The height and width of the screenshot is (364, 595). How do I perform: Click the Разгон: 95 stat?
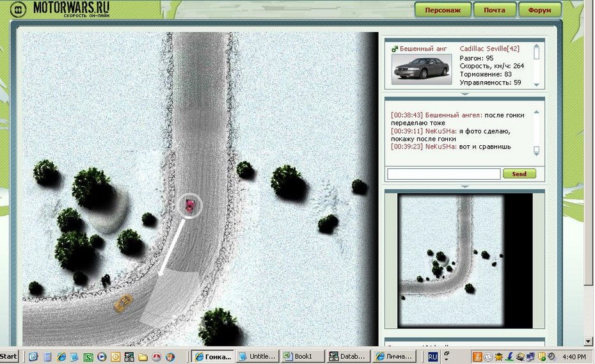click(476, 58)
